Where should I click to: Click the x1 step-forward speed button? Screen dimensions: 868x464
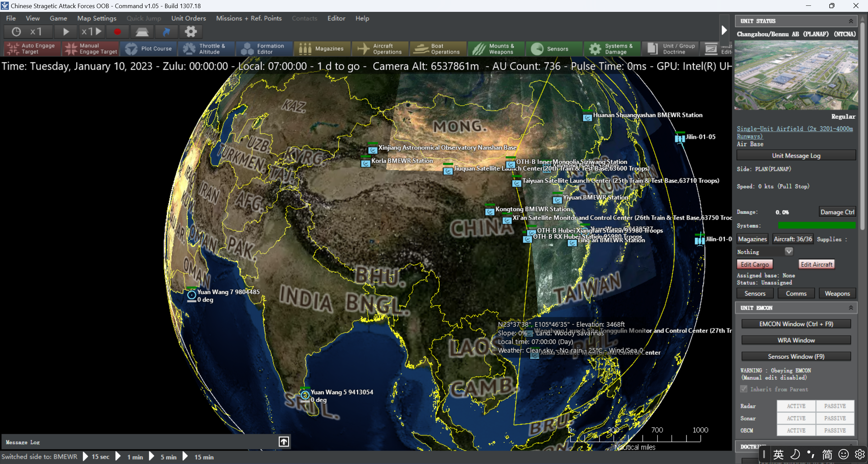click(x=92, y=32)
